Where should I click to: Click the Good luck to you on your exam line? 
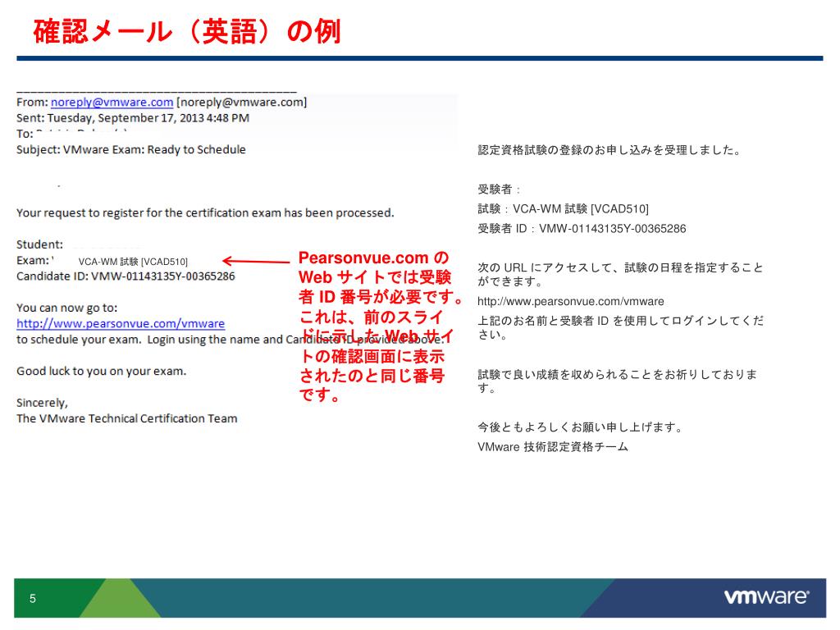101,371
